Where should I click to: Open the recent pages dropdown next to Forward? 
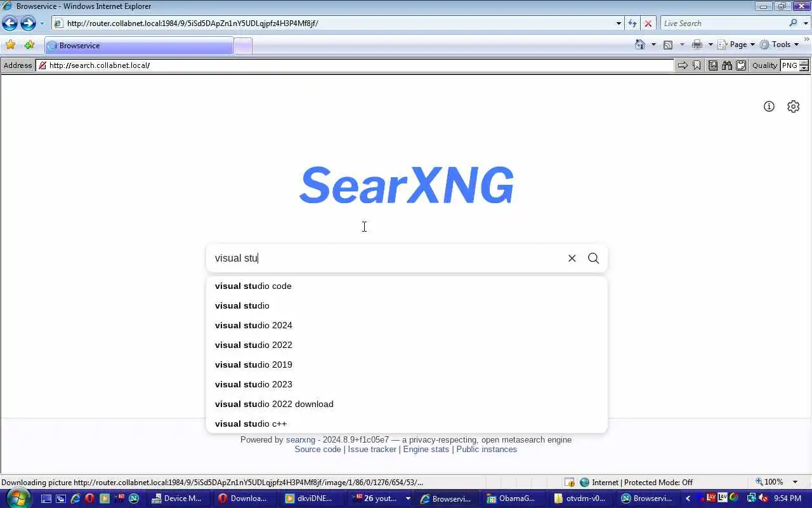[42, 23]
